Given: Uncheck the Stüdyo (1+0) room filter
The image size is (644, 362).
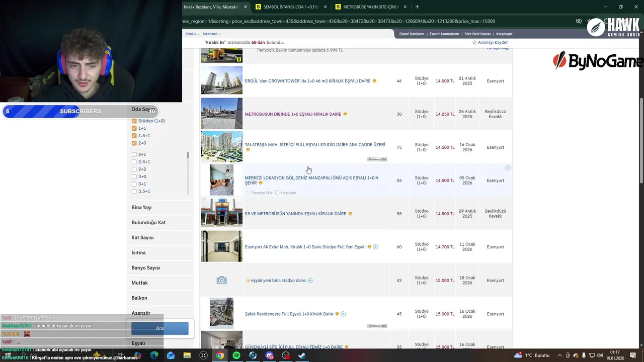Looking at the screenshot, I should pos(134,121).
